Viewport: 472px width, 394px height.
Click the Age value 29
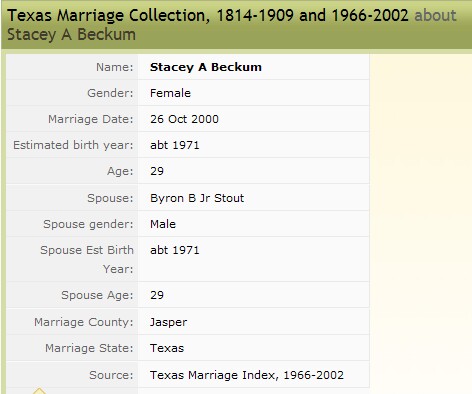tap(157, 171)
